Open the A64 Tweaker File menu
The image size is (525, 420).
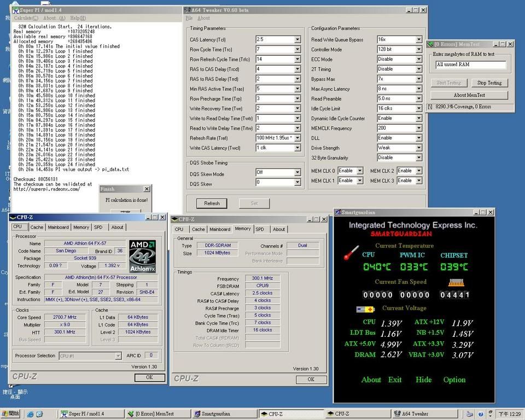(189, 18)
